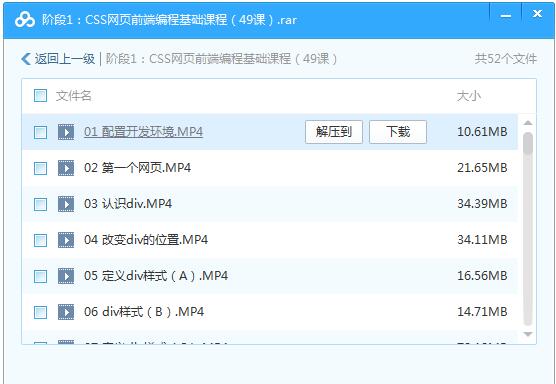
Task: Check the box for 04 改变div的位置.MP4
Action: (40, 240)
